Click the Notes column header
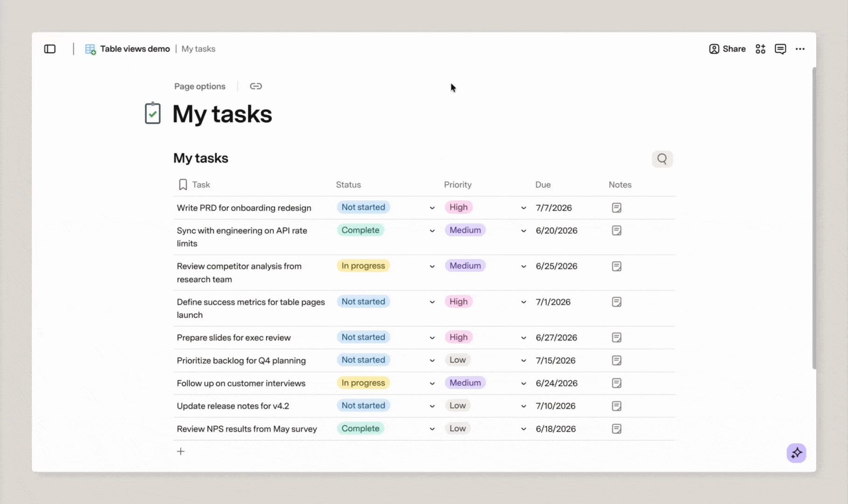848x504 pixels. (620, 185)
